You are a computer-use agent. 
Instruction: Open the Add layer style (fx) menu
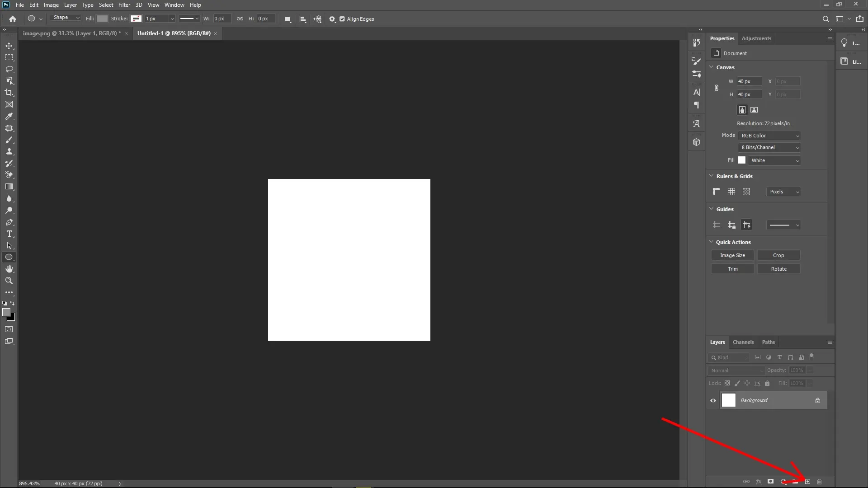(x=759, y=482)
